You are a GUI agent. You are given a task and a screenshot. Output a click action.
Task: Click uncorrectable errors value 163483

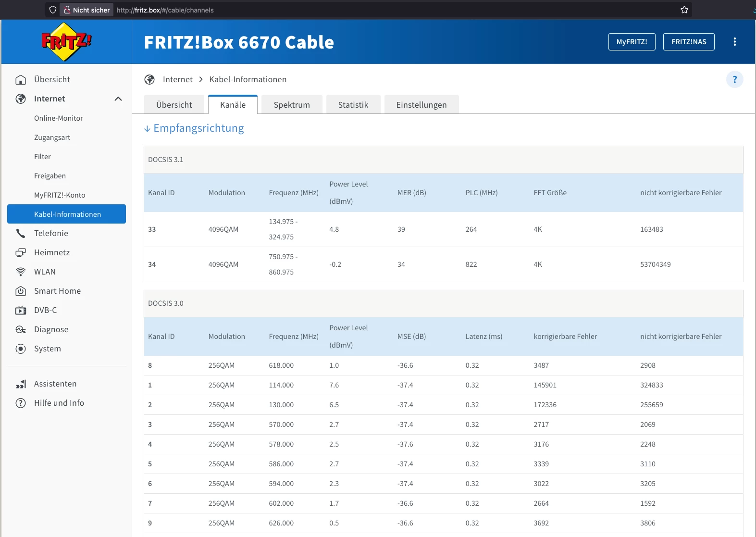(652, 229)
